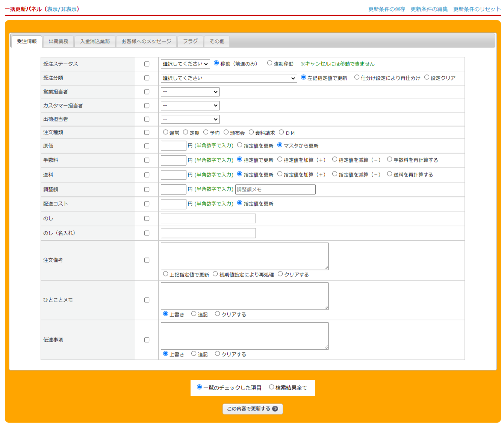Open the 出荷担当者 dropdown

tap(190, 119)
